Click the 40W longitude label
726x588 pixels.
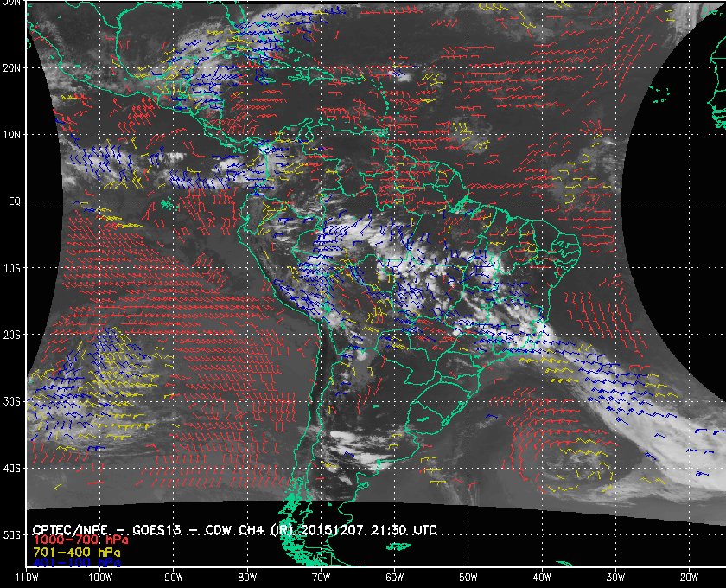tap(542, 577)
